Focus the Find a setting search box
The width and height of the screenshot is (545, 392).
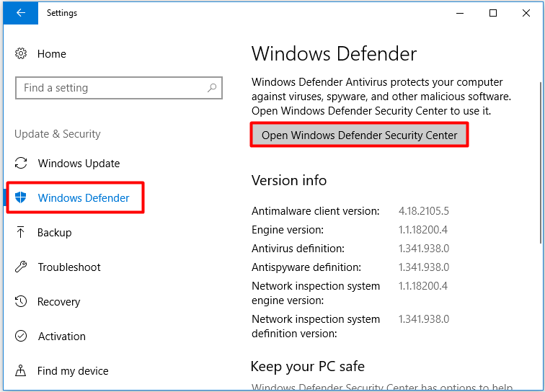click(x=119, y=88)
